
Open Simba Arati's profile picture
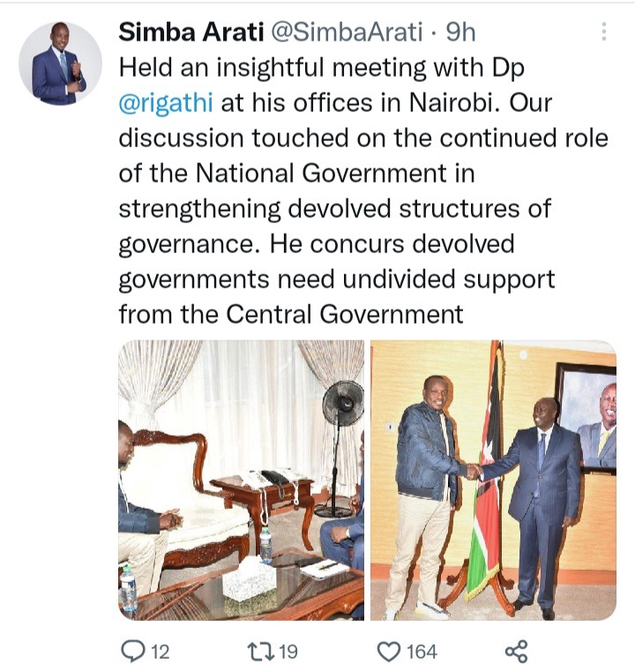60,63
